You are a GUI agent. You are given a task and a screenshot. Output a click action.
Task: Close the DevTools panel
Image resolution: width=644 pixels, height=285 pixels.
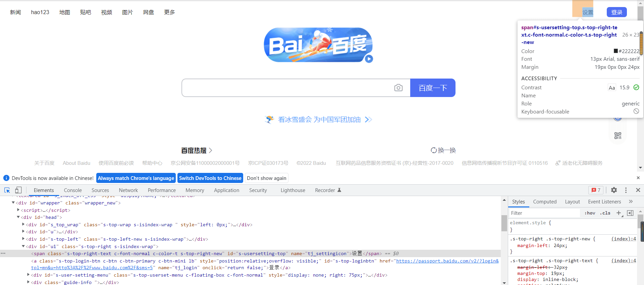[x=638, y=190]
